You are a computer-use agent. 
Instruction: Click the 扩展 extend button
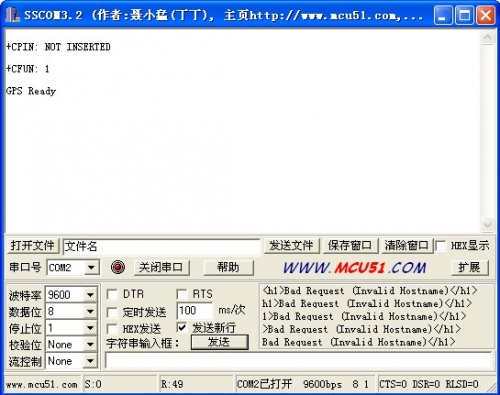pyautogui.click(x=470, y=268)
